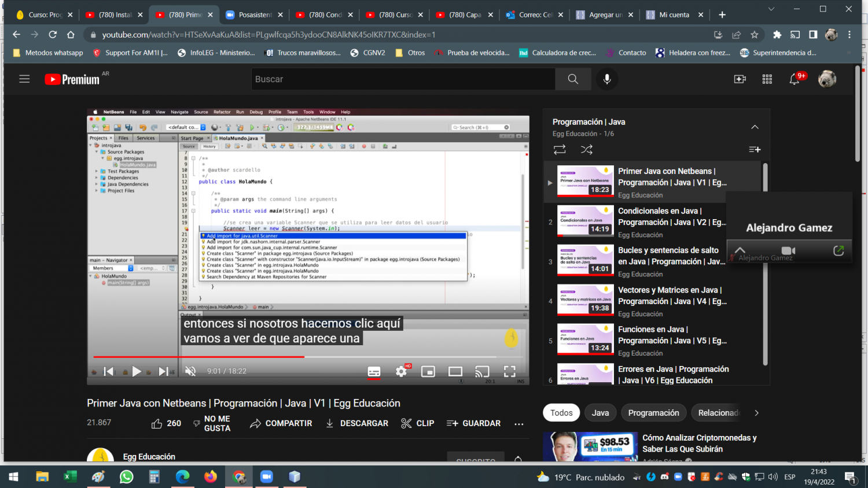Switch to miniplayer mode
Viewport: 868px width, 488px height.
tap(428, 371)
